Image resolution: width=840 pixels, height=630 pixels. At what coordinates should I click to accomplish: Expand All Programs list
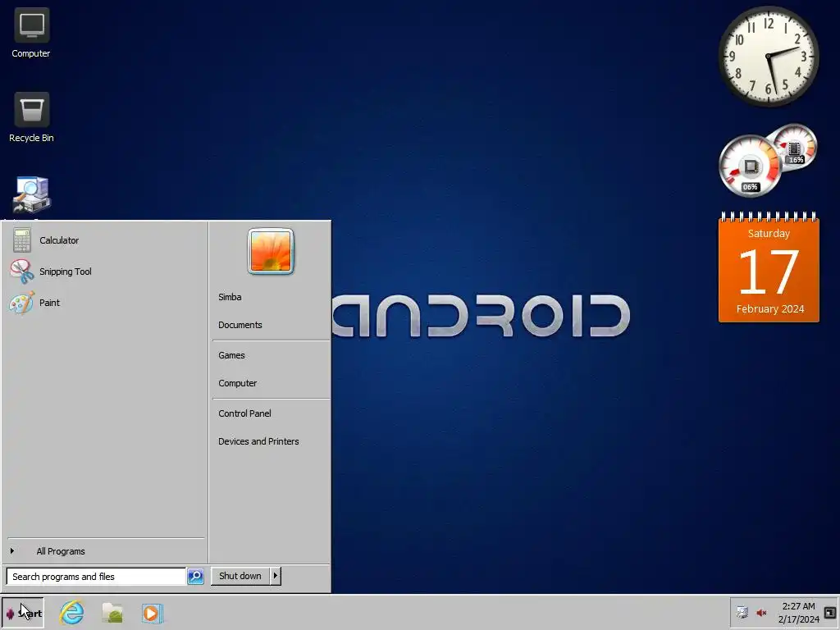point(61,551)
